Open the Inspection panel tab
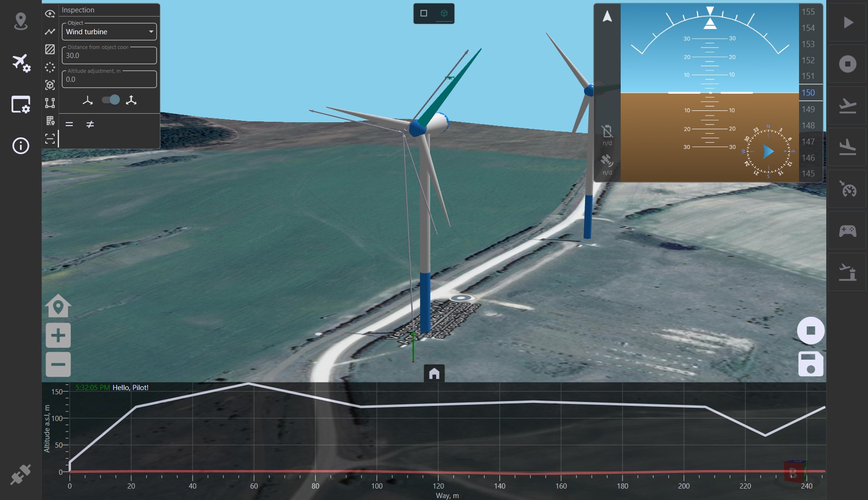This screenshot has width=868, height=500. coord(20,105)
